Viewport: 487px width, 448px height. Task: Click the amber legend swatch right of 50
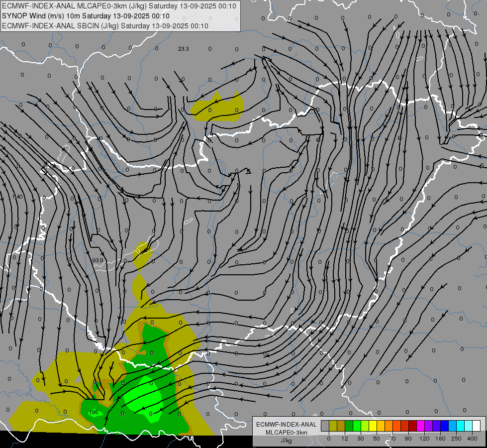381,426
